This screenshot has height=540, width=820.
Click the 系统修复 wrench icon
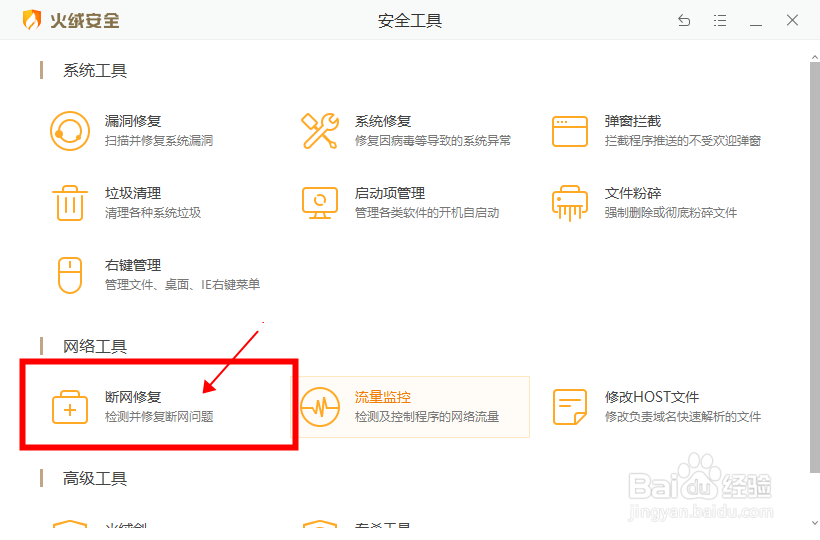[320, 131]
